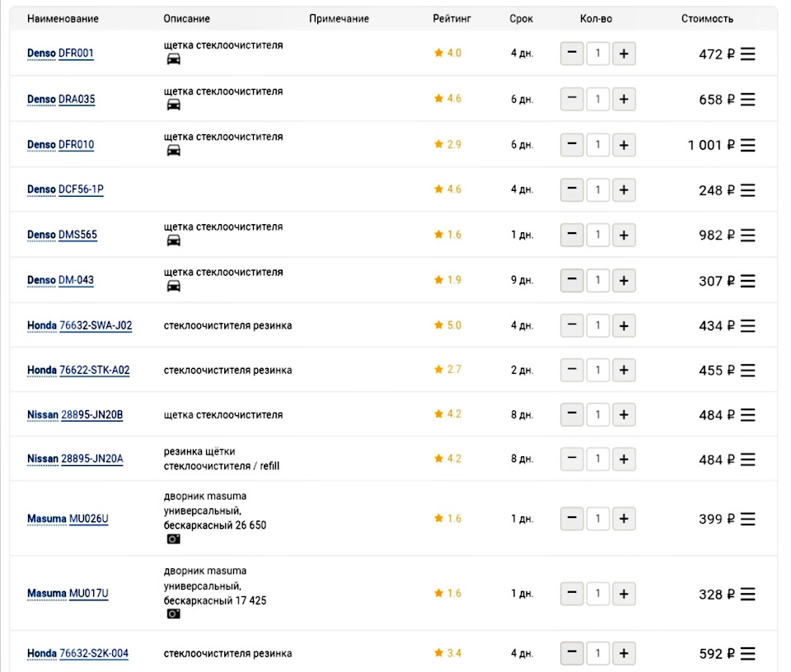The height and width of the screenshot is (672, 791).
Task: Open Denso DMS565 product link
Action: point(62,235)
